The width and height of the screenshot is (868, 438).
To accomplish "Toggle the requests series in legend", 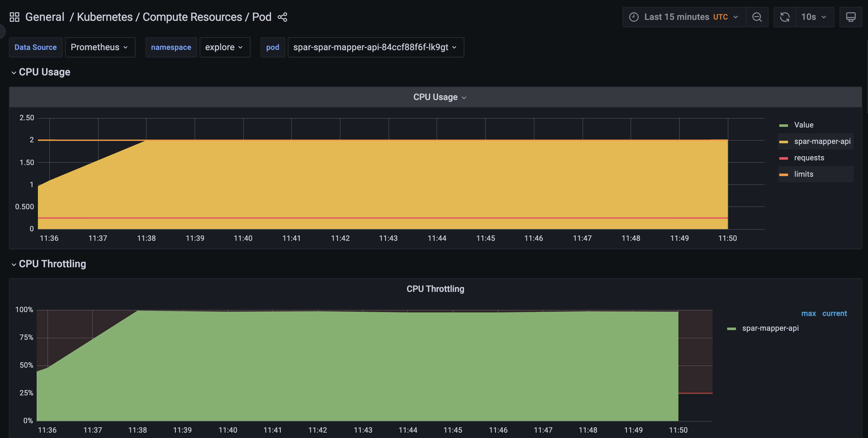I will point(809,158).
